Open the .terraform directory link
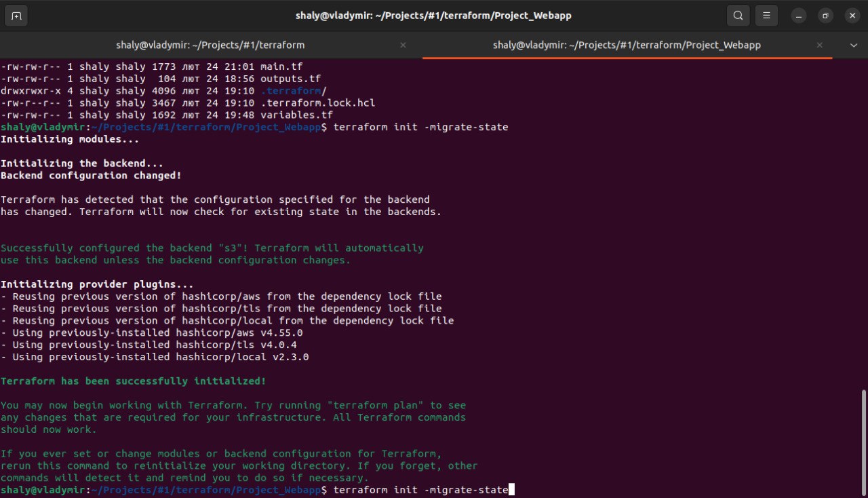The width and height of the screenshot is (868, 498). [x=291, y=90]
